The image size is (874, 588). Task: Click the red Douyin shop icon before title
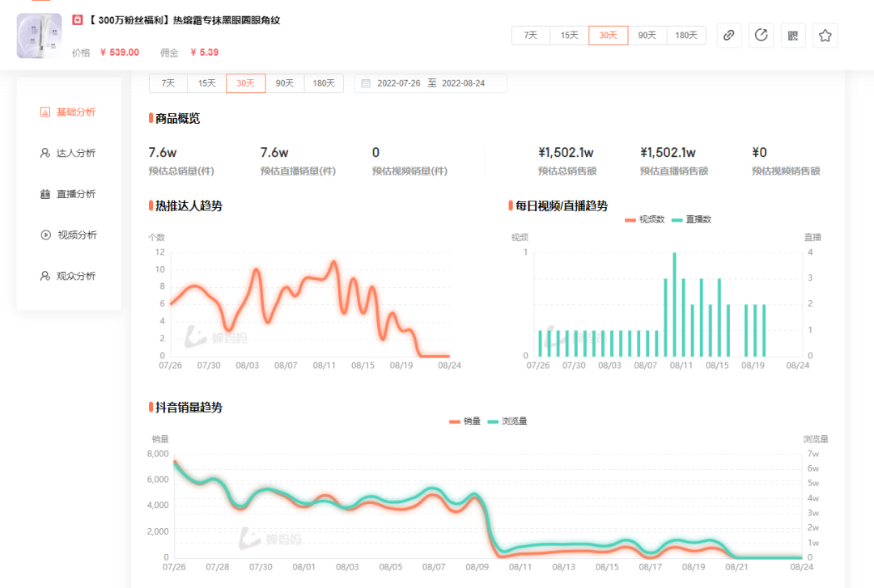click(x=78, y=20)
